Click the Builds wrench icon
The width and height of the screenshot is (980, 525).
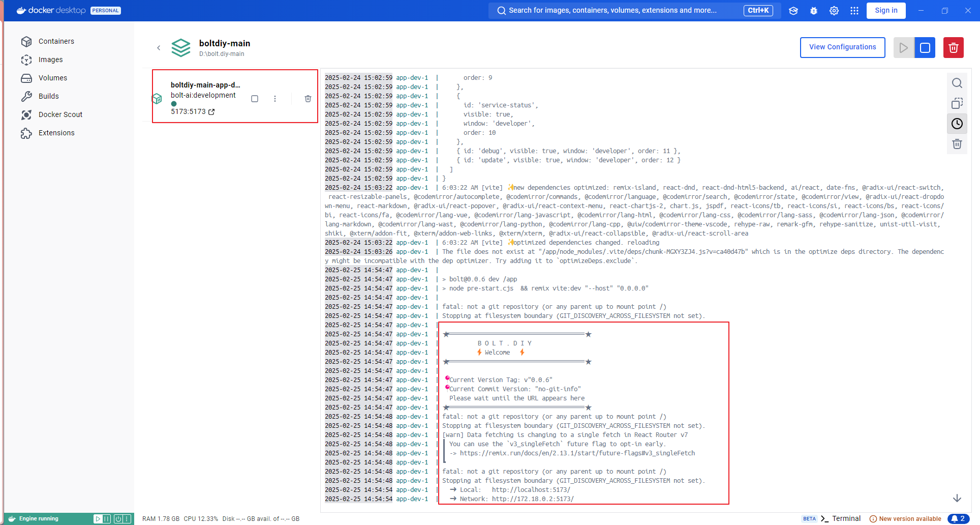(x=26, y=96)
